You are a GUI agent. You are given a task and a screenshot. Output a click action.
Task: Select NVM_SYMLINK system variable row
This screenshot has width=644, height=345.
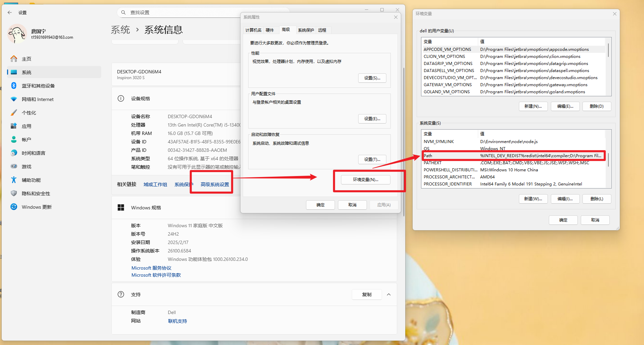513,142
